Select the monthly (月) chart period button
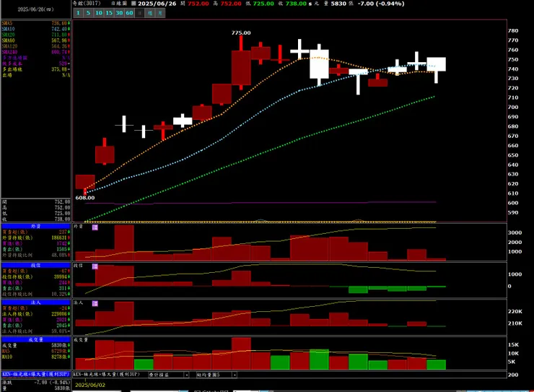Image resolution: width=534 pixels, height=392 pixels. [x=160, y=13]
